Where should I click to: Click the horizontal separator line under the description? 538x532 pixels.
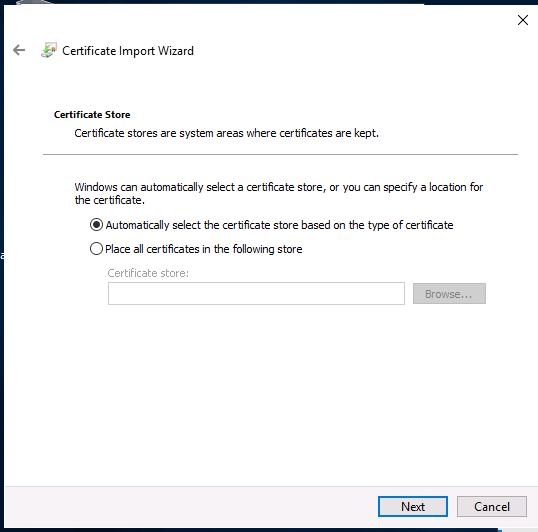pyautogui.click(x=280, y=154)
